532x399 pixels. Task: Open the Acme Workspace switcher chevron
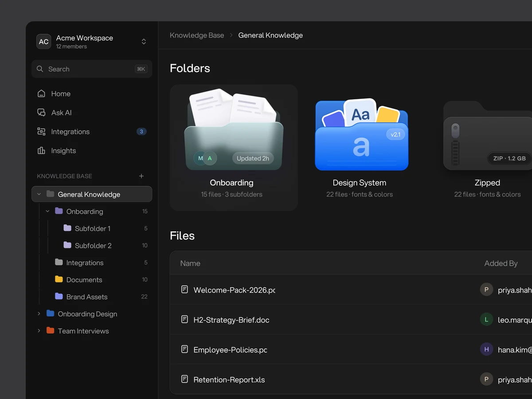(144, 42)
